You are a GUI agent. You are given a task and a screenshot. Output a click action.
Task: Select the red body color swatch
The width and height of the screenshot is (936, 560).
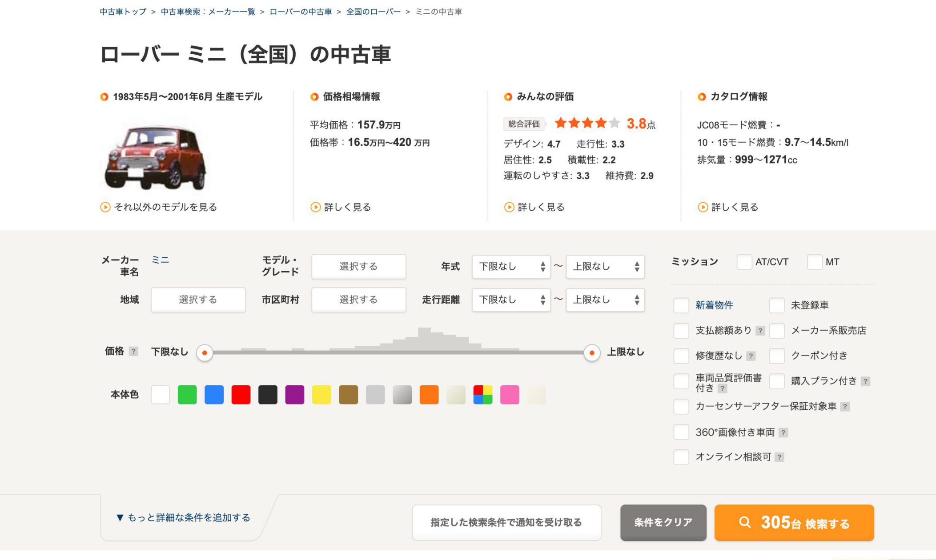pyautogui.click(x=241, y=395)
